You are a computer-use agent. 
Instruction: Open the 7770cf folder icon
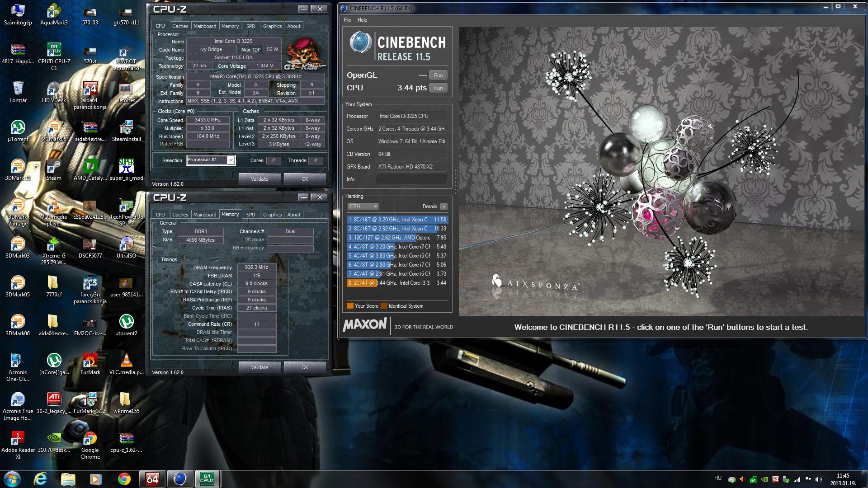point(54,286)
